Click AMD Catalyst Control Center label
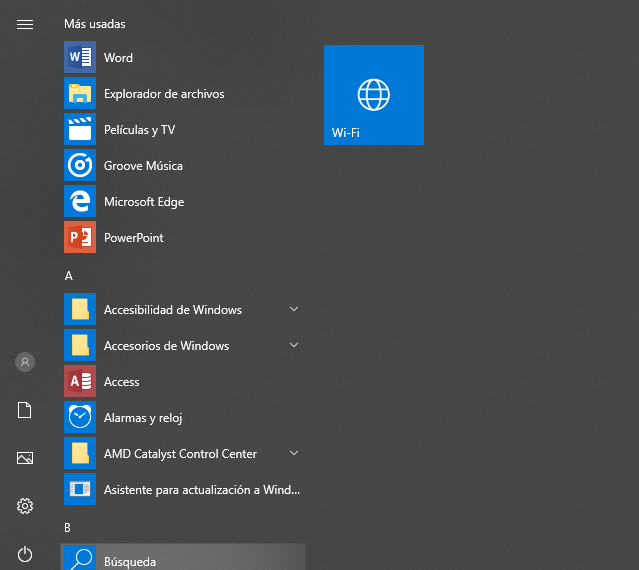The height and width of the screenshot is (570, 639). point(180,453)
